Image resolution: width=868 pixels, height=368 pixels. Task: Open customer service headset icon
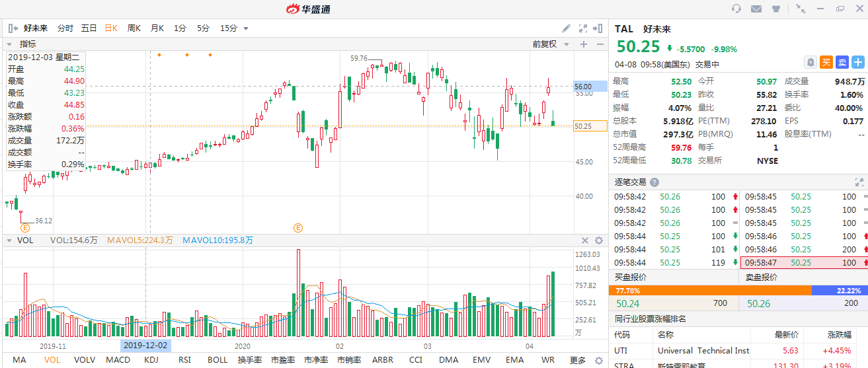pyautogui.click(x=736, y=9)
